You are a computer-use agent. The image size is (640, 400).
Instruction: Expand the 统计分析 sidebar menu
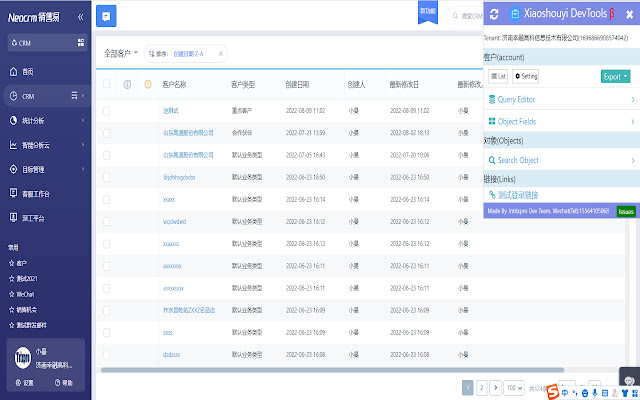pos(47,120)
